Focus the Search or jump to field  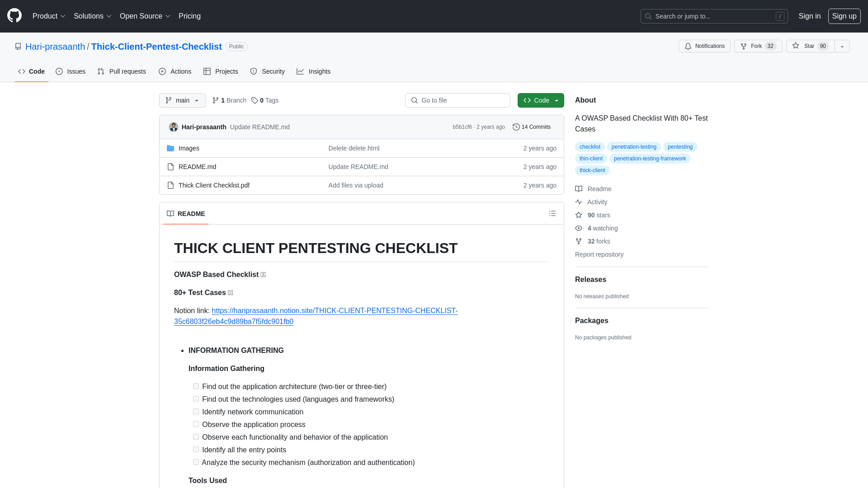click(714, 16)
